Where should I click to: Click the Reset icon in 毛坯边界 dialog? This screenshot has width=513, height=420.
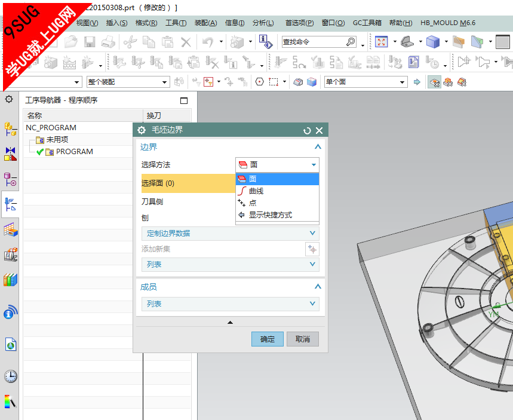pos(306,131)
